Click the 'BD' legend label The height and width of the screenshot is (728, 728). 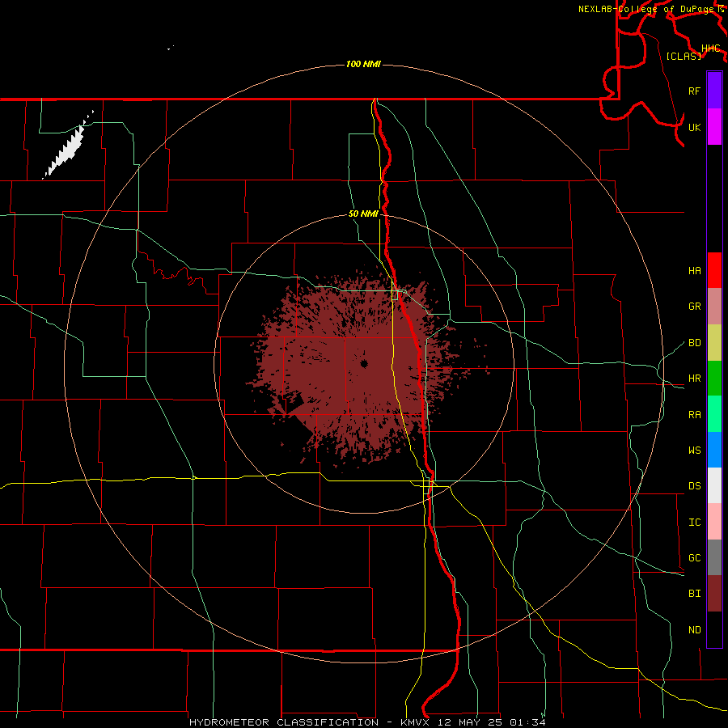click(x=694, y=343)
